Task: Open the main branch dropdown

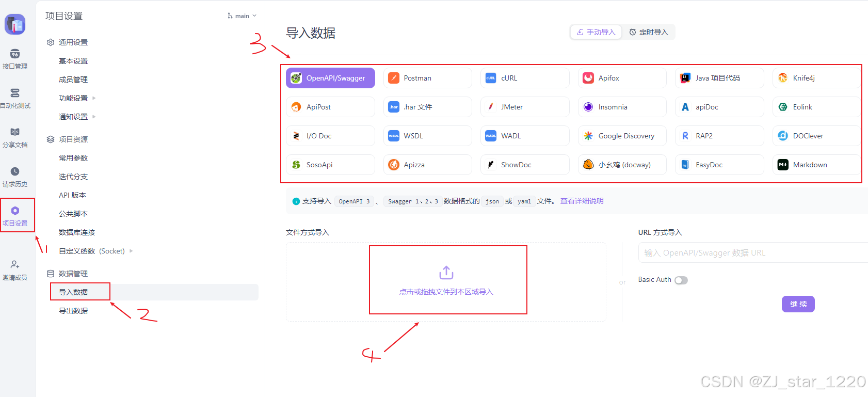Action: (x=242, y=16)
